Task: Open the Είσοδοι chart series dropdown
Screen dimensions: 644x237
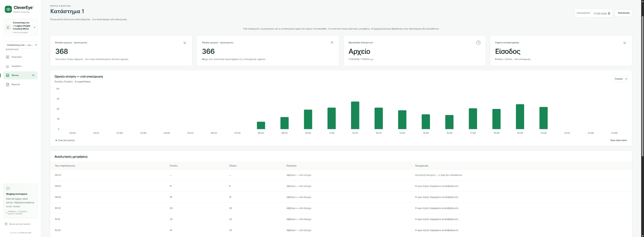Action: [x=619, y=79]
